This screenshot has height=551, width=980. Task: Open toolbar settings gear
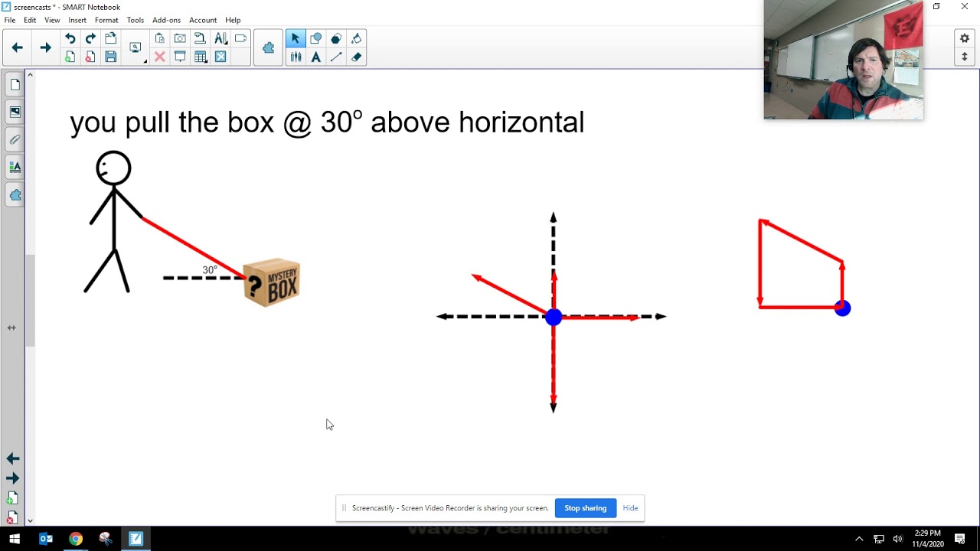(x=965, y=38)
